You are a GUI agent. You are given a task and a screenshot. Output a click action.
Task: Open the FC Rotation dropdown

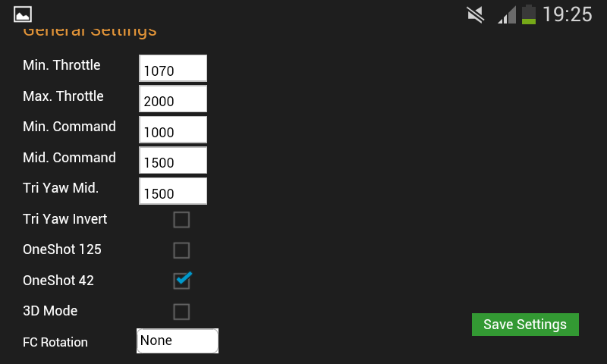click(178, 340)
